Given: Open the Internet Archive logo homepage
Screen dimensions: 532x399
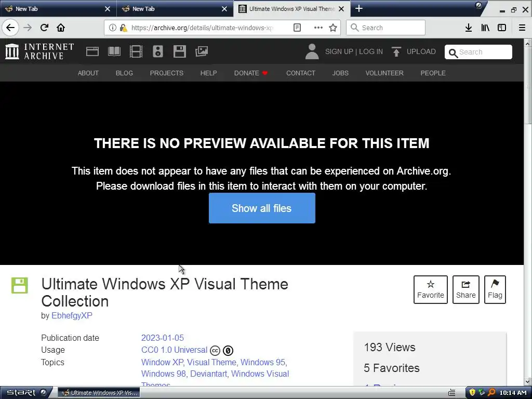Looking at the screenshot, I should point(39,51).
